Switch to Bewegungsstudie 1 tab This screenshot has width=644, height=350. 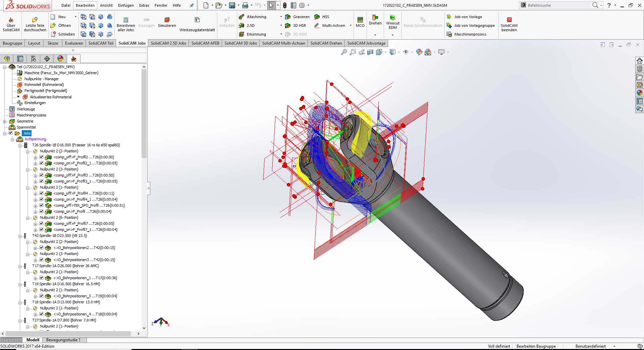point(63,340)
